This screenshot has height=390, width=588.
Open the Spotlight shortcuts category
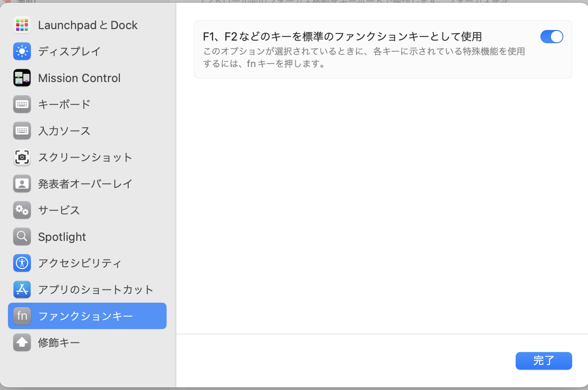(x=62, y=237)
